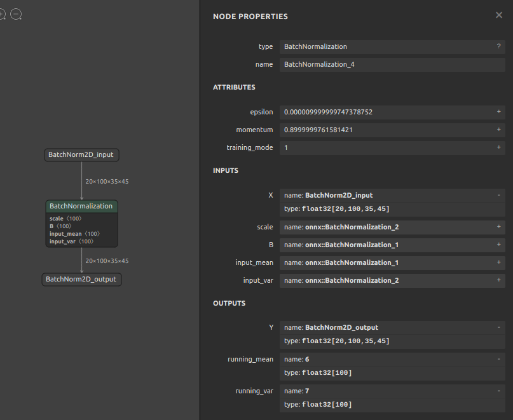Click the scale ⟨100⟩ row inside the graph node
Screen dimensions: 513x420
(65, 219)
